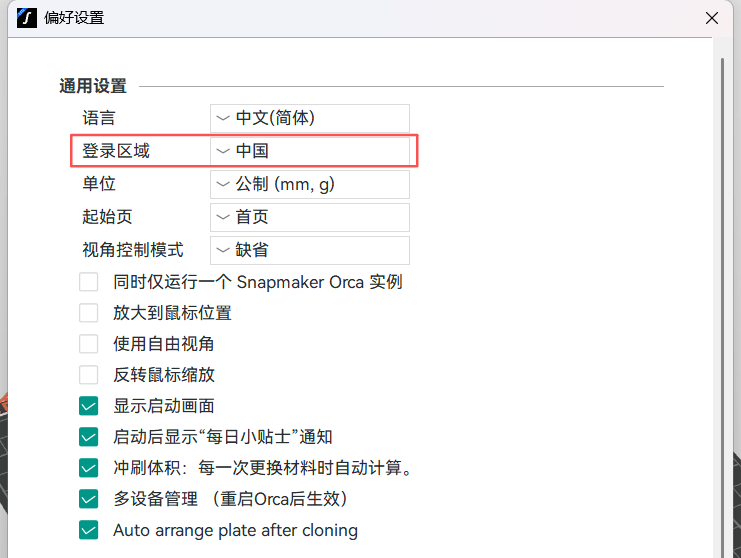Click the 通用设置 section heading
The width and height of the screenshot is (741, 558).
point(93,87)
